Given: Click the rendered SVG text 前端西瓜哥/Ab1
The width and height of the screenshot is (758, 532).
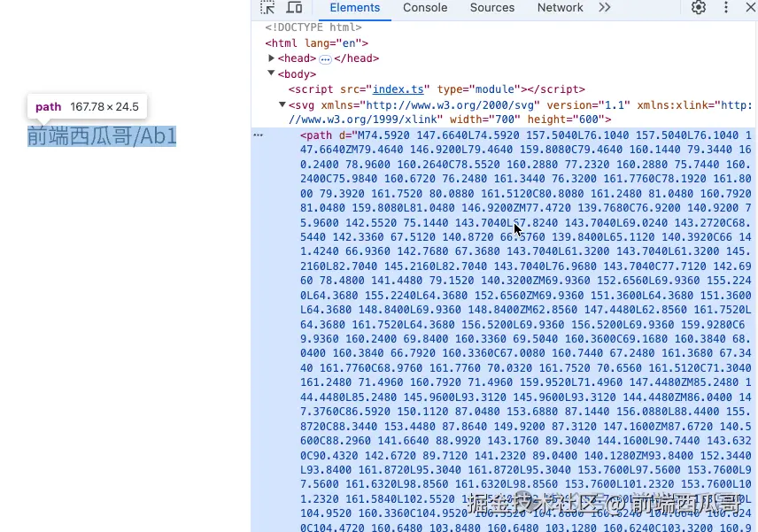Looking at the screenshot, I should 102,136.
